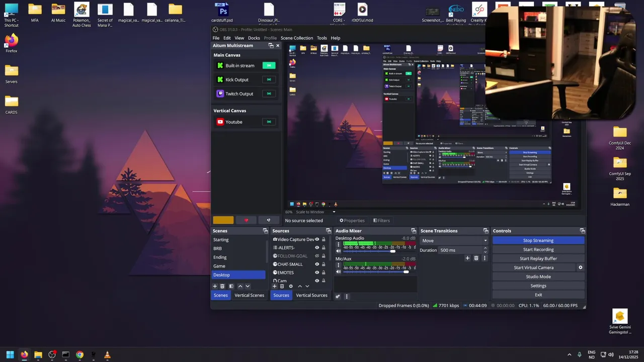Screen dimensions: 644x362
Task: Move scene down with arrow icon
Action: [248, 286]
